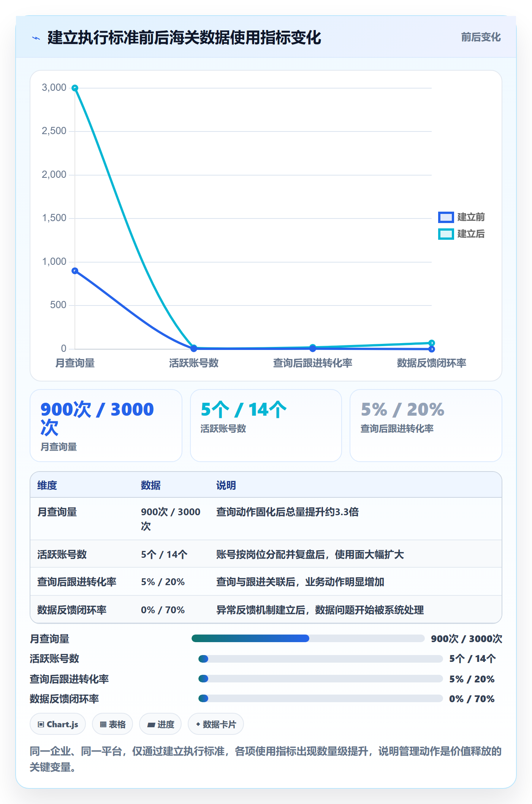
Task: Click the 5% / 20% table cell
Action: coord(163,582)
